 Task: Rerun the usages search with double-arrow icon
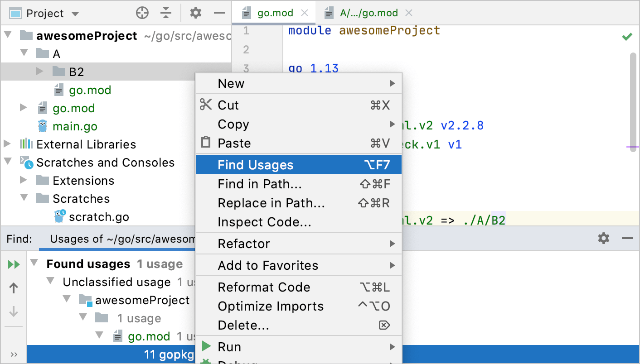point(13,264)
